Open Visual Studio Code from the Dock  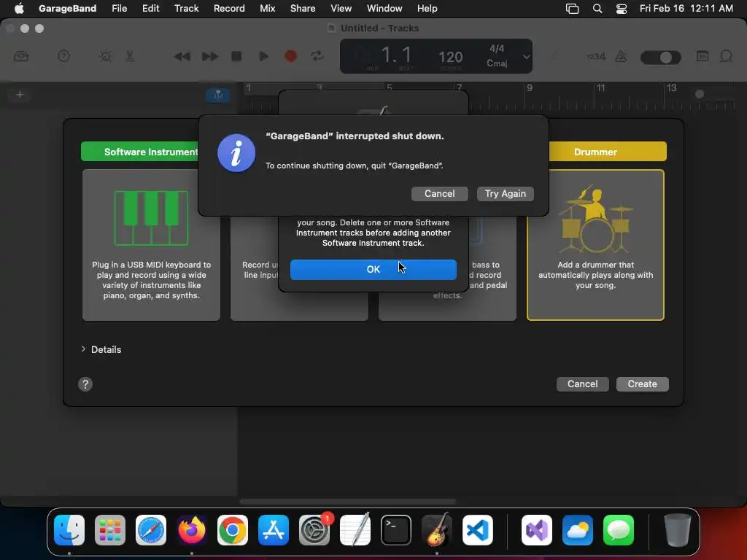click(x=477, y=530)
